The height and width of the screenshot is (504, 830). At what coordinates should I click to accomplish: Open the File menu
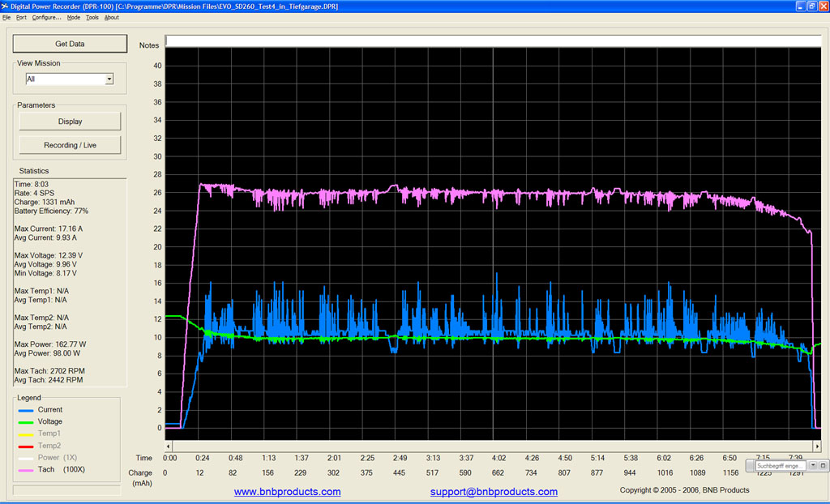6,18
